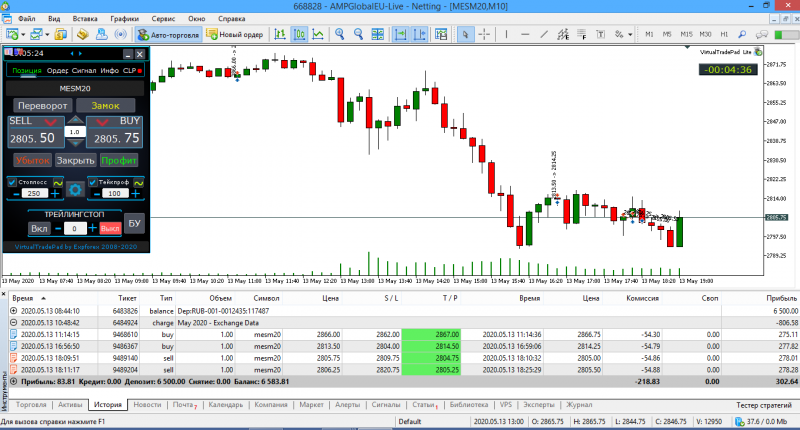Turn trailing stop on with Вкл
The height and width of the screenshot is (430, 800).
coord(39,228)
